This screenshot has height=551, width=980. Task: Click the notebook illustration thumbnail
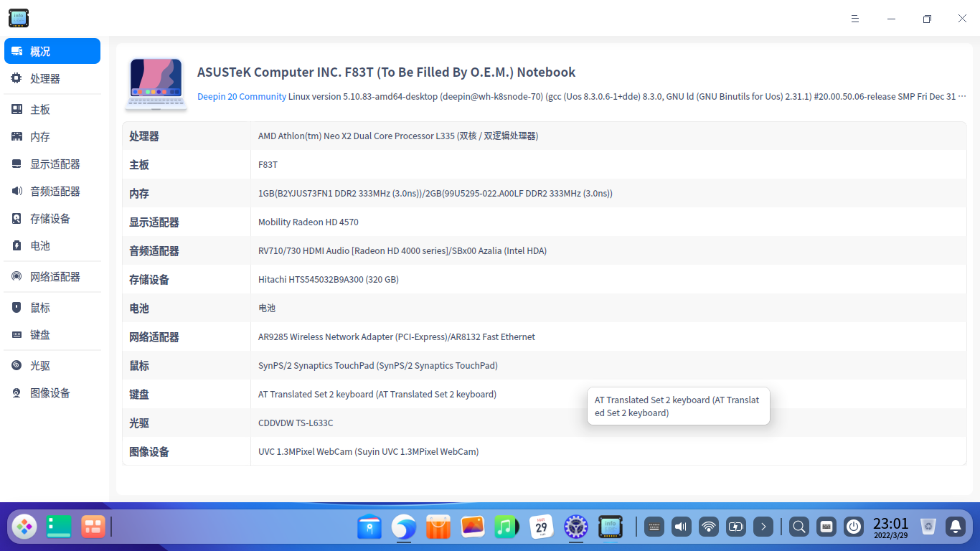[156, 84]
